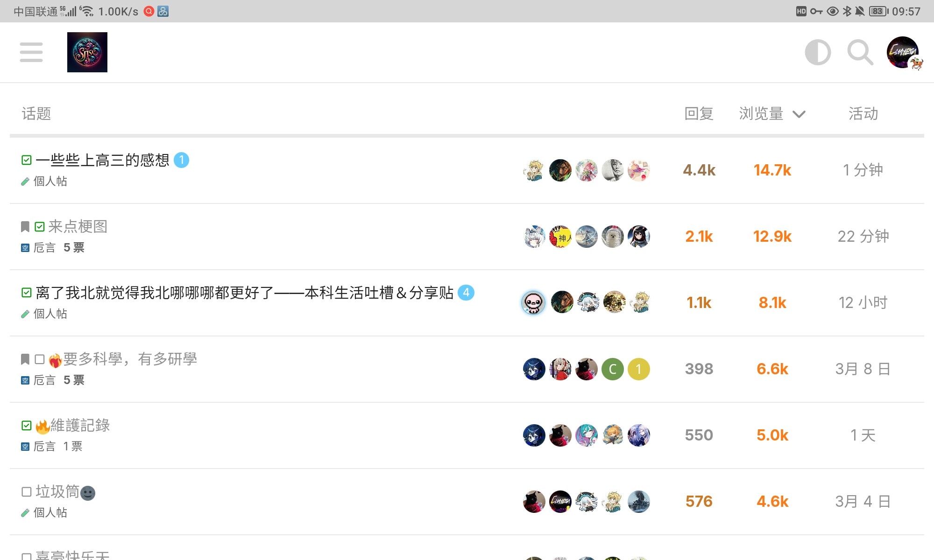Open the hamburger sidebar menu
The height and width of the screenshot is (560, 934).
[31, 52]
